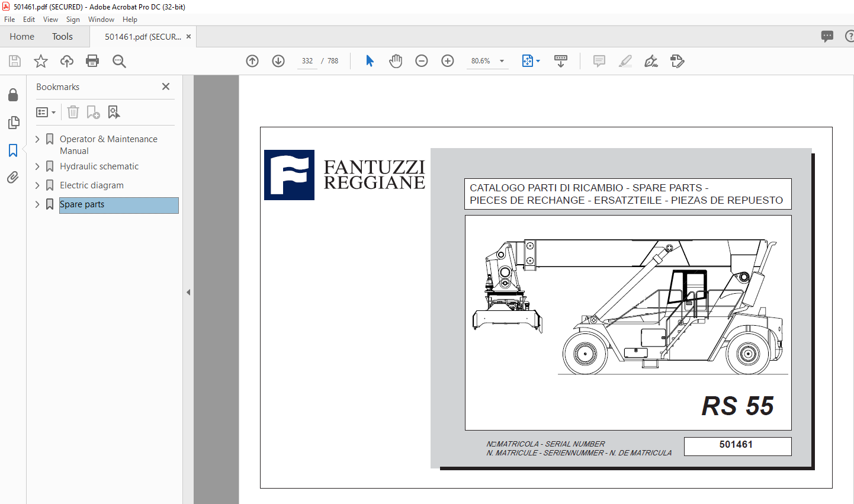The height and width of the screenshot is (504, 854).
Task: Open the Sign menu
Action: tap(73, 20)
